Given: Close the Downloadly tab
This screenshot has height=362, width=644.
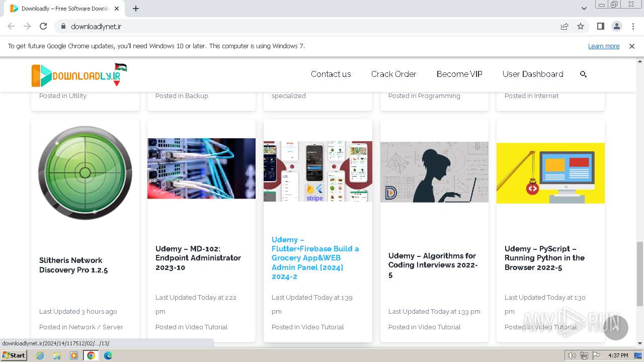Looking at the screenshot, I should [117, 9].
